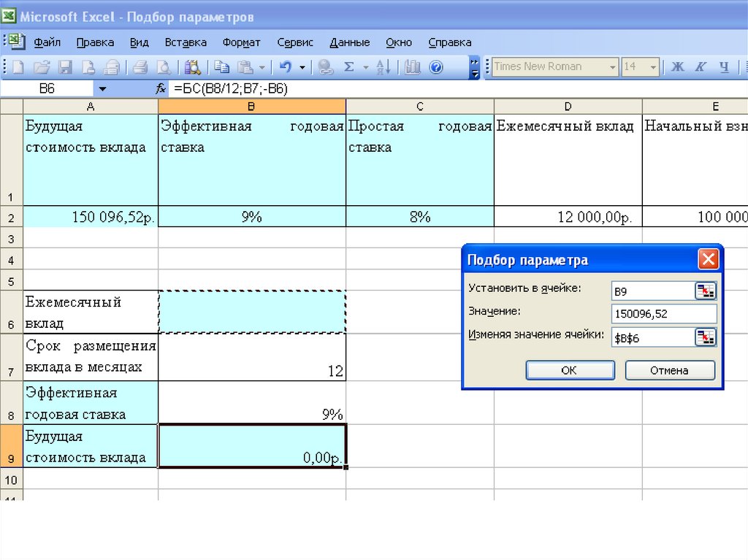
Task: Toggle Italic formatting (К) button
Action: (701, 66)
